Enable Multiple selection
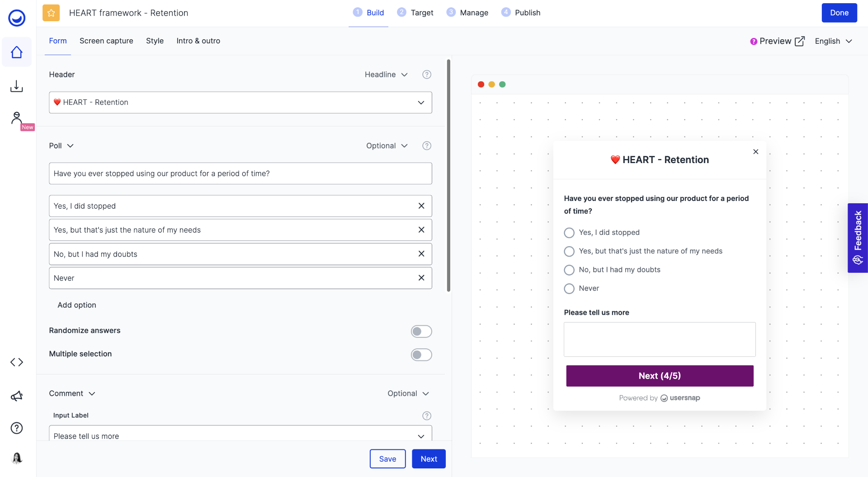 click(x=421, y=355)
